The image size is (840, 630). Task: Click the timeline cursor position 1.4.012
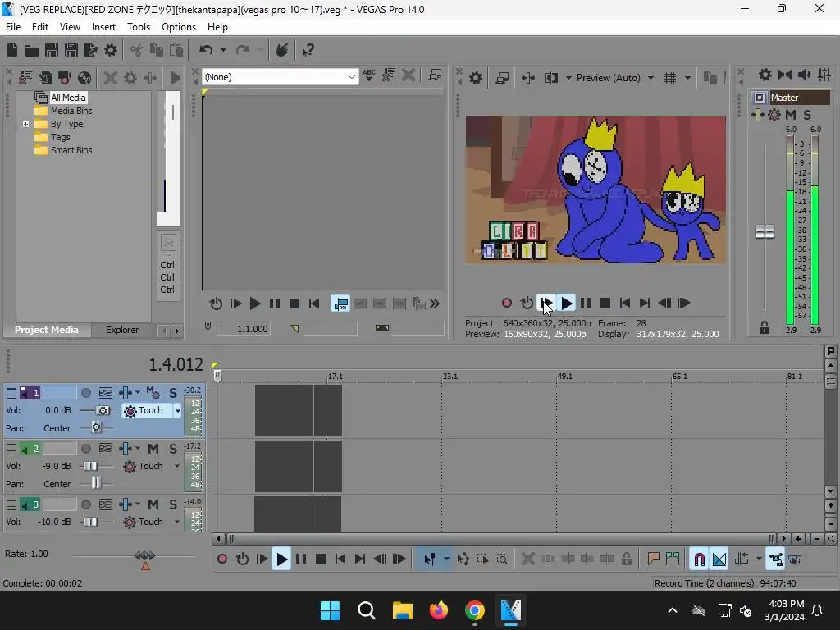point(176,365)
